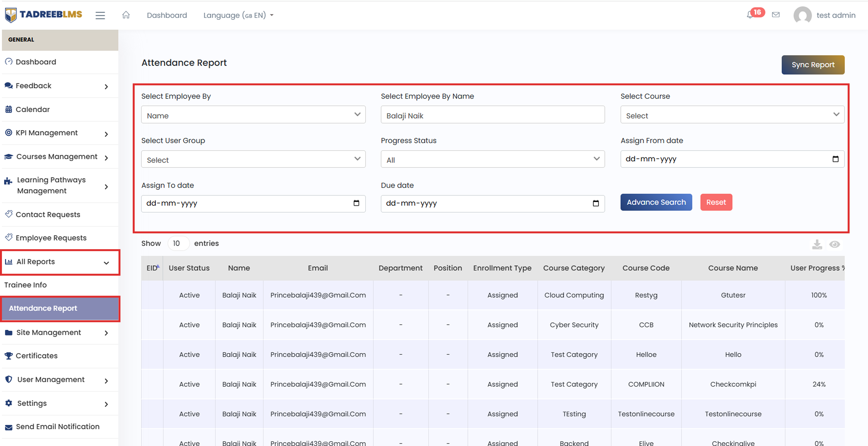Click the Assign From date input
The height and width of the screenshot is (446, 868).
[732, 159]
